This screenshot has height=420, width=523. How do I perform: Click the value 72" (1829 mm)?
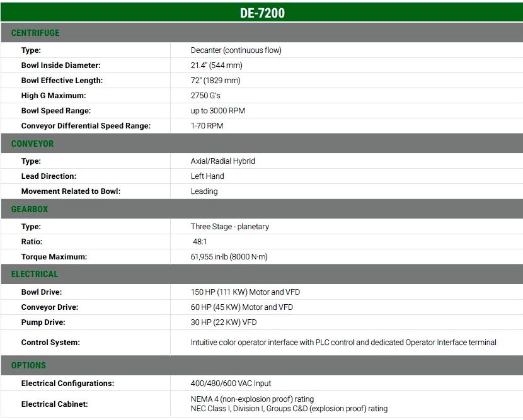(x=216, y=81)
